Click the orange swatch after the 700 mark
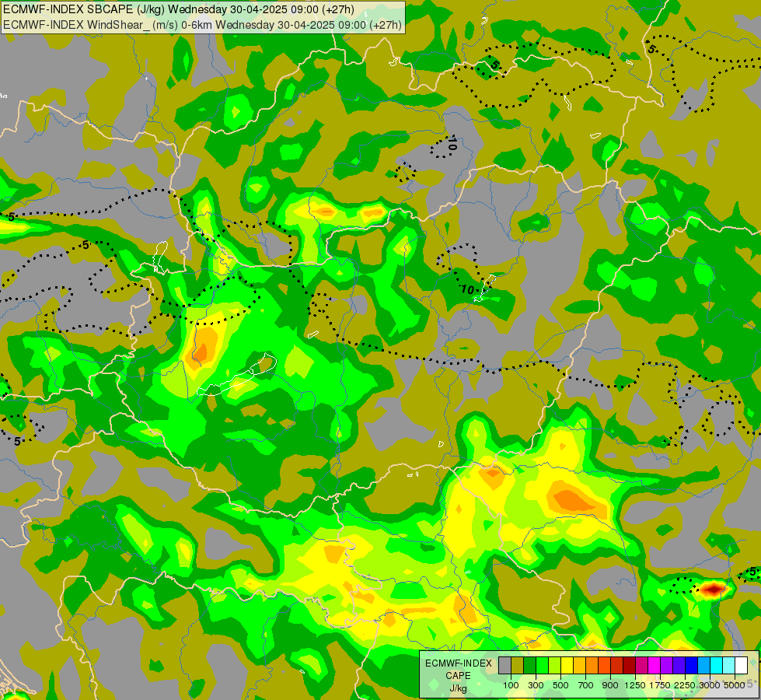The image size is (761, 700). (592, 665)
